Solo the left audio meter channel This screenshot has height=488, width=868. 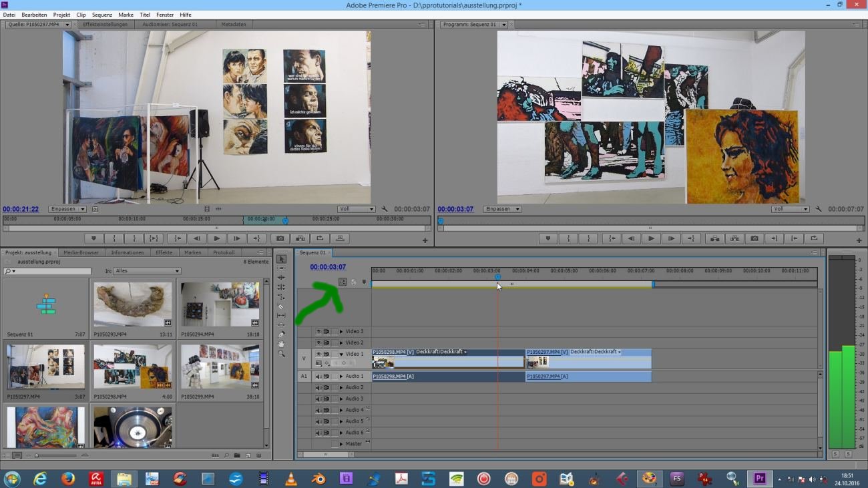[835, 454]
